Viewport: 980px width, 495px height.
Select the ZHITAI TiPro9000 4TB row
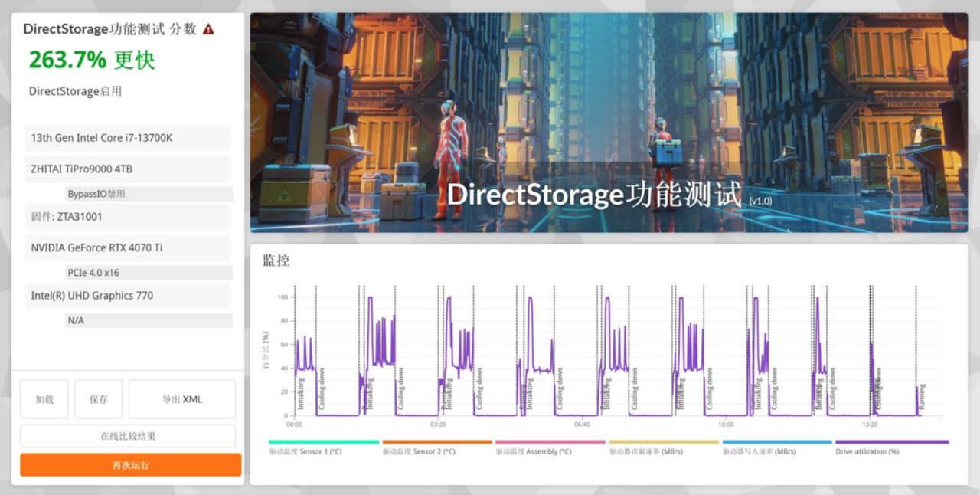128,169
